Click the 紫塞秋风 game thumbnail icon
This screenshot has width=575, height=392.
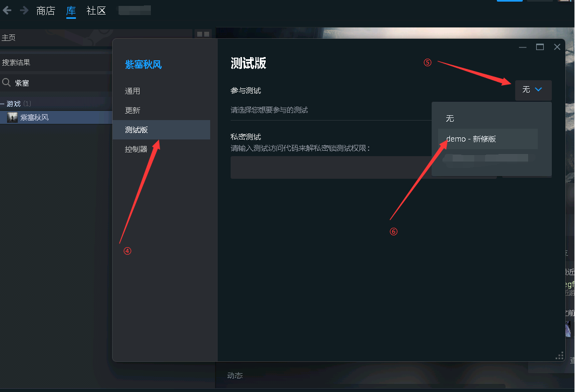[x=12, y=117]
